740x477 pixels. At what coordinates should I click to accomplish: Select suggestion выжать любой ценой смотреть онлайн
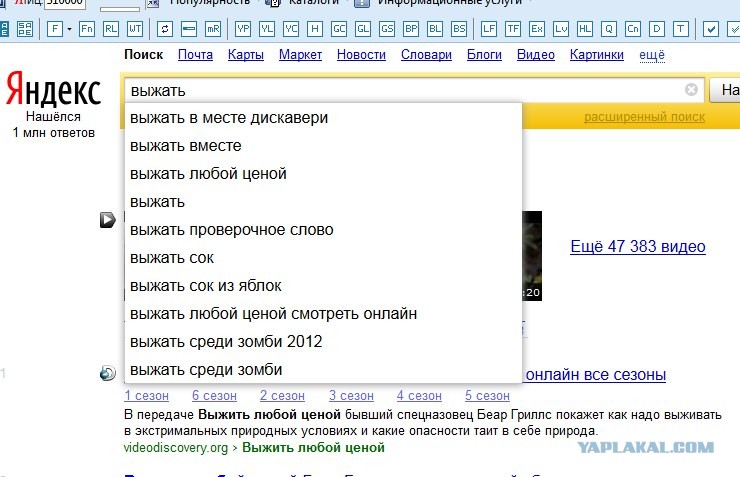tap(323, 314)
